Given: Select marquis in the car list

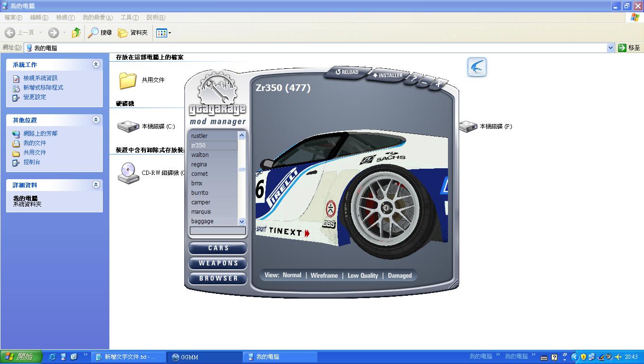Looking at the screenshot, I should coord(214,212).
